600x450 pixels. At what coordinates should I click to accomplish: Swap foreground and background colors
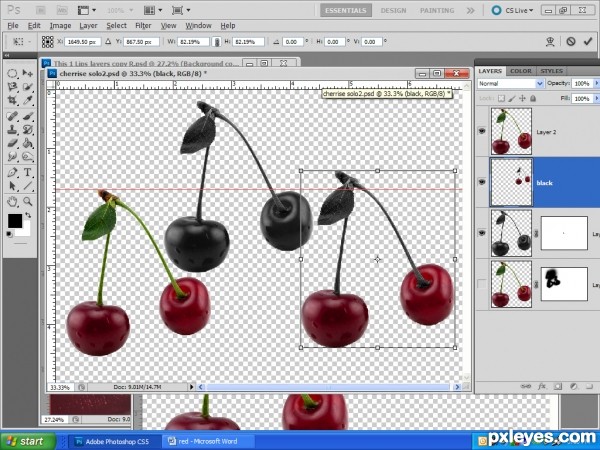tap(28, 215)
